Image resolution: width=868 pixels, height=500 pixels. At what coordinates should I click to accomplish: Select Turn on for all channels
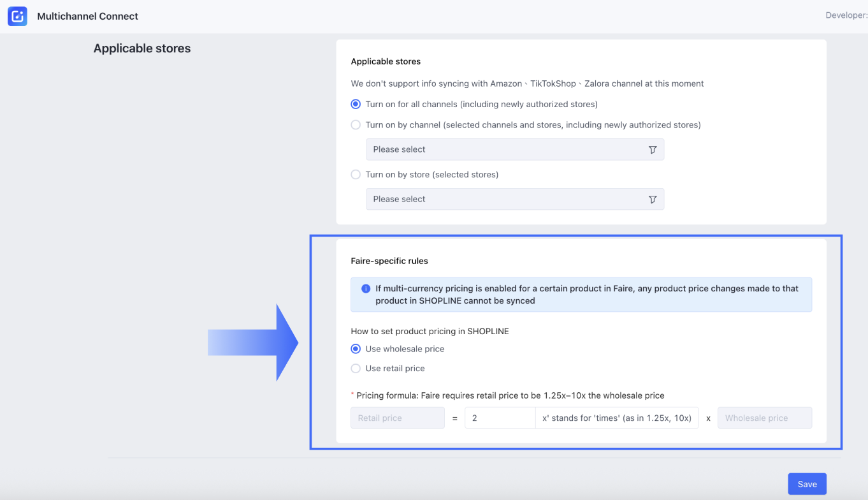(x=356, y=104)
